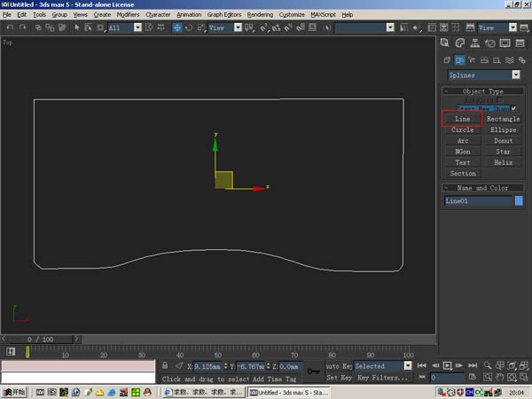Screen dimensions: 532x399
Task: Open Select by Name tool
Action: [88, 27]
